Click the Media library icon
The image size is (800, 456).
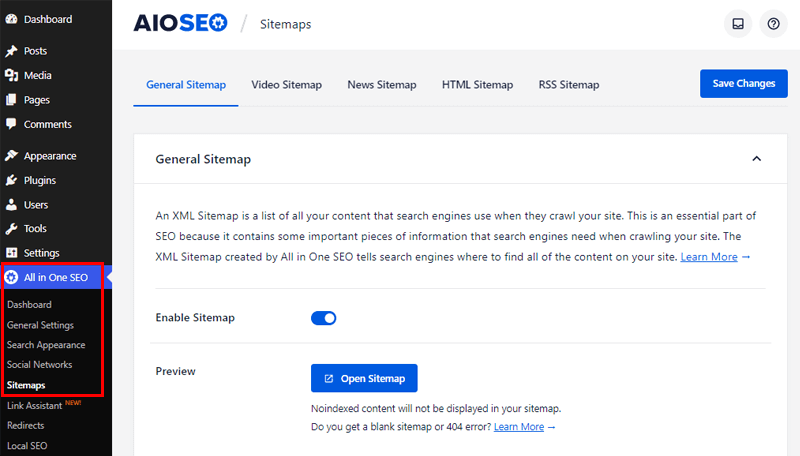11,75
